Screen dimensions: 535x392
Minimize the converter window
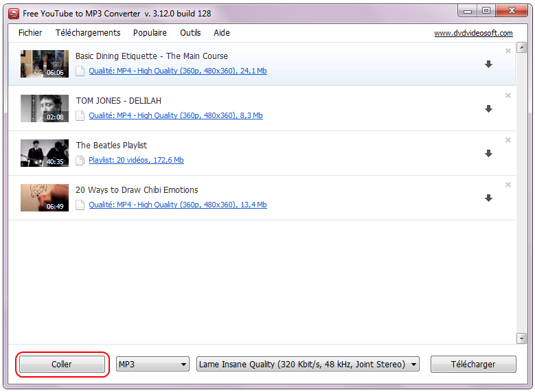click(468, 11)
